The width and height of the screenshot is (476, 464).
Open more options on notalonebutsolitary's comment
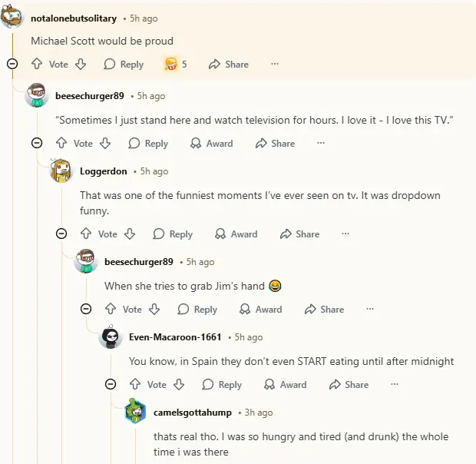point(274,65)
